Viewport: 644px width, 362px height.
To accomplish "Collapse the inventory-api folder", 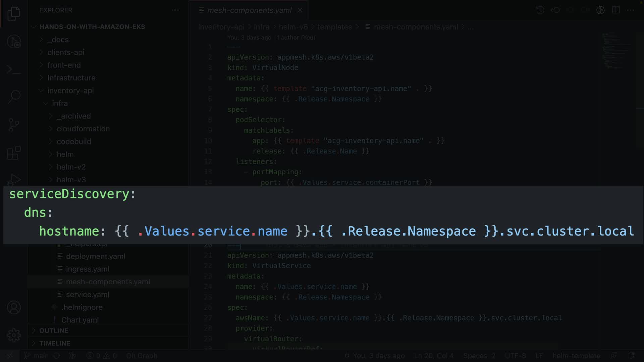I will pyautogui.click(x=70, y=90).
